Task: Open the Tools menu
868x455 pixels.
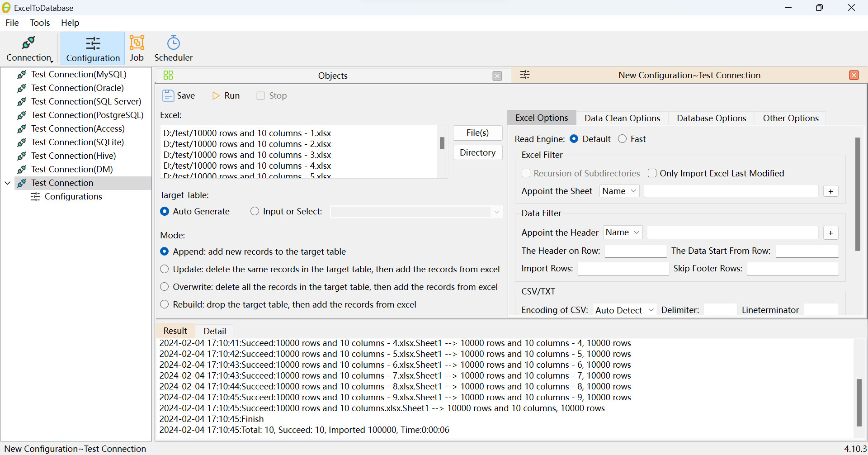Action: pos(40,23)
